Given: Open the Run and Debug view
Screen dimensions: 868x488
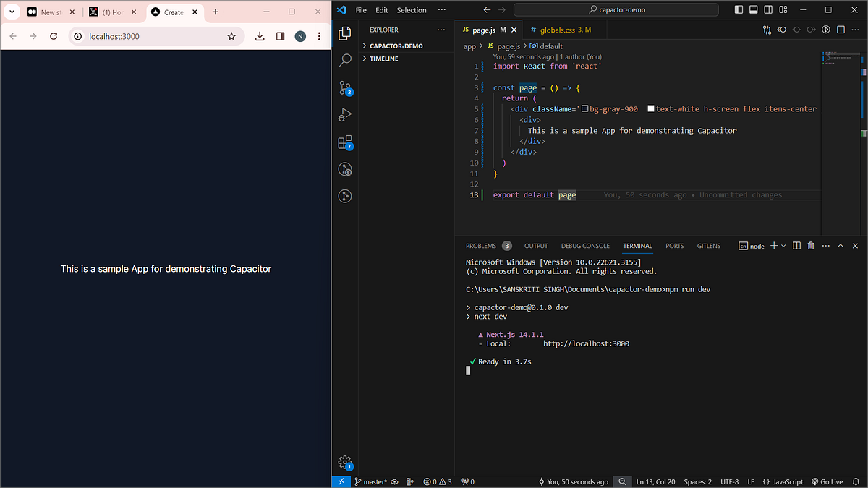Looking at the screenshot, I should point(344,114).
